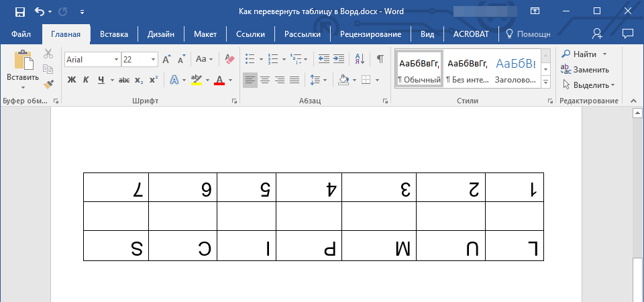644x302 pixels.
Task: Apply shading with paint bucket
Action: point(343,80)
